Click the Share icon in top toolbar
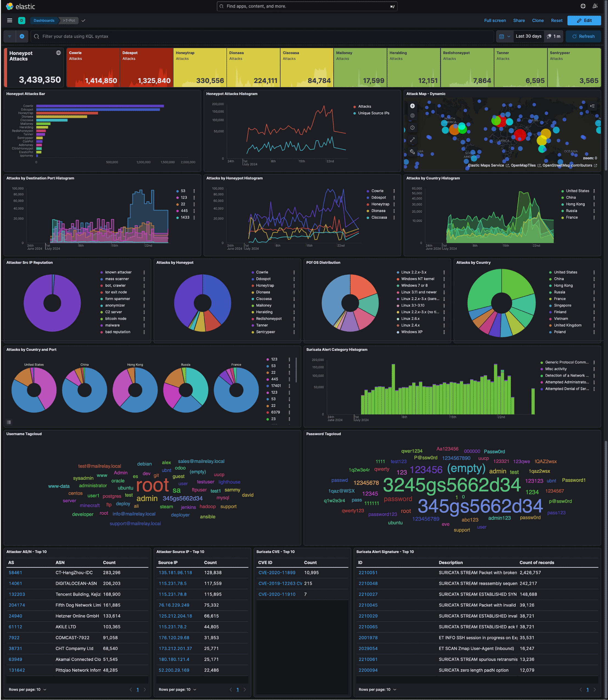 [x=519, y=21]
